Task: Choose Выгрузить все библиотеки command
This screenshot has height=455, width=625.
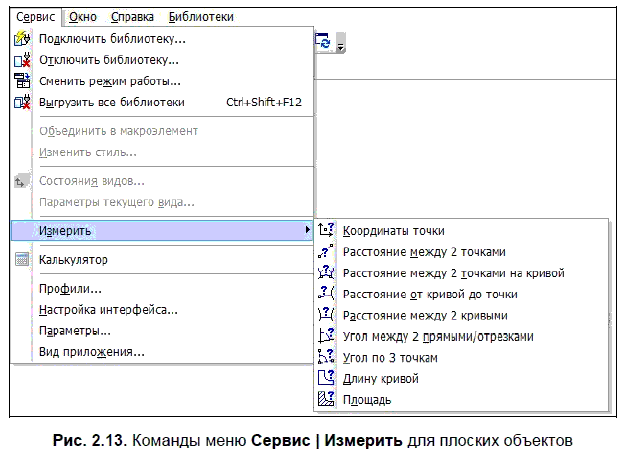Action: coord(112,102)
